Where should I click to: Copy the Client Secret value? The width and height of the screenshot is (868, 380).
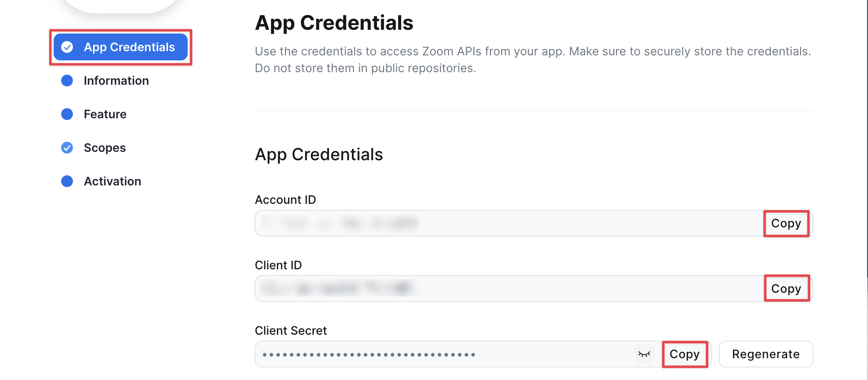pos(685,354)
